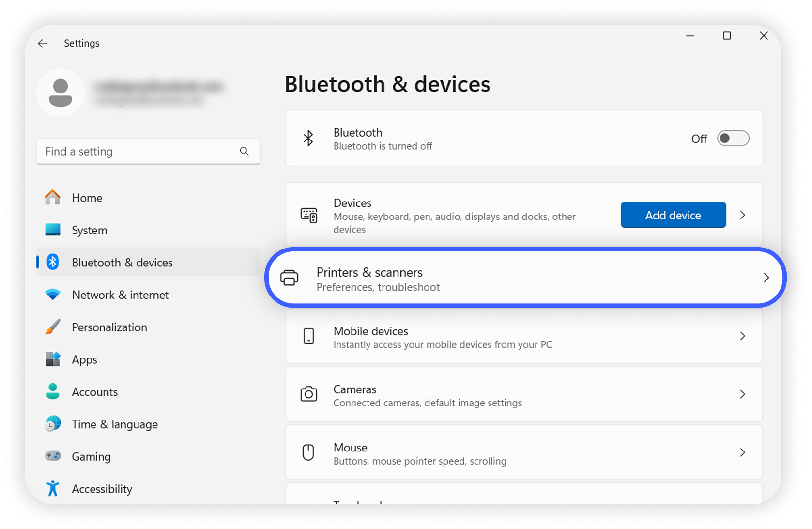Click the Accessibility icon in sidebar

[52, 488]
